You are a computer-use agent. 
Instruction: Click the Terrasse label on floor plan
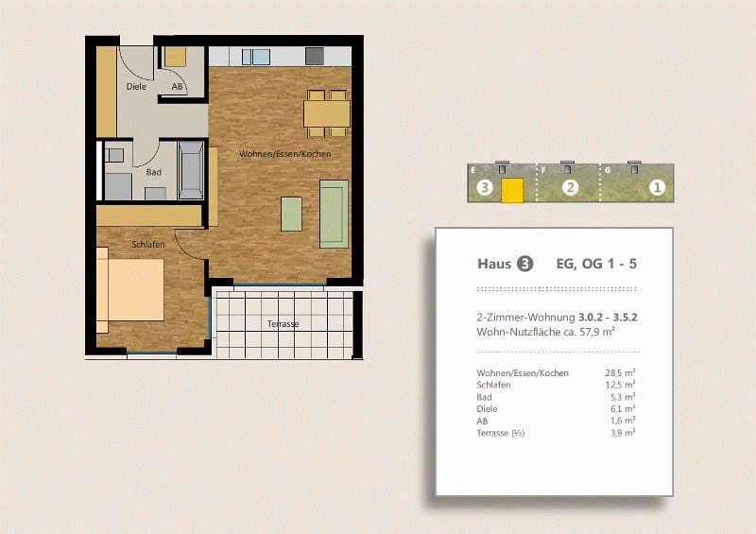[283, 324]
